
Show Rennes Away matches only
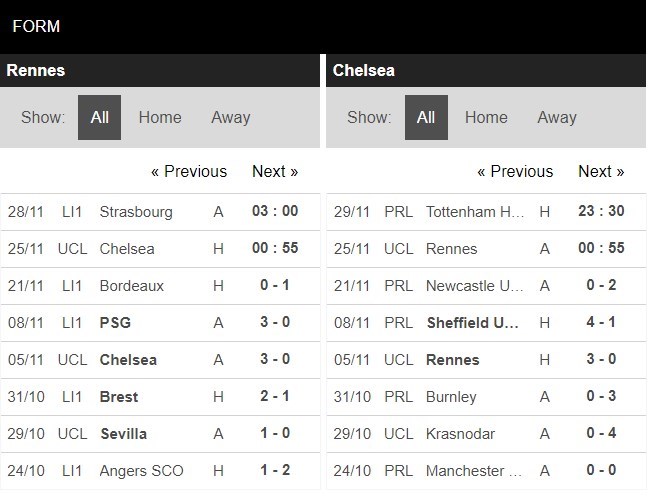point(230,117)
